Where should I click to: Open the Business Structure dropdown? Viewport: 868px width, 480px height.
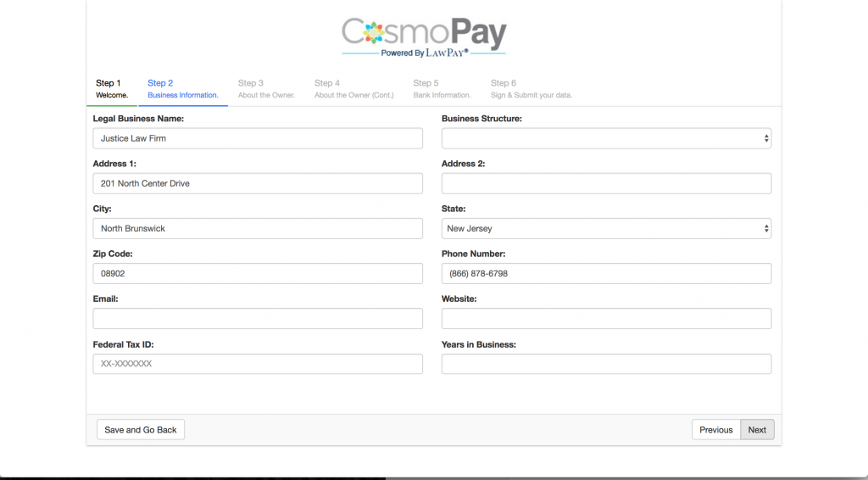606,138
